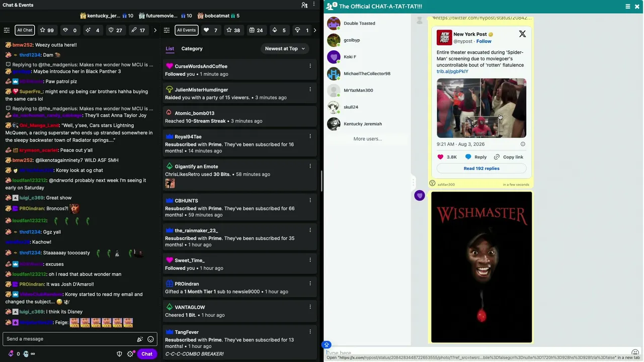644x362 pixels.
Task: Open options for Sweet_Time_ follow event
Action: (310, 260)
